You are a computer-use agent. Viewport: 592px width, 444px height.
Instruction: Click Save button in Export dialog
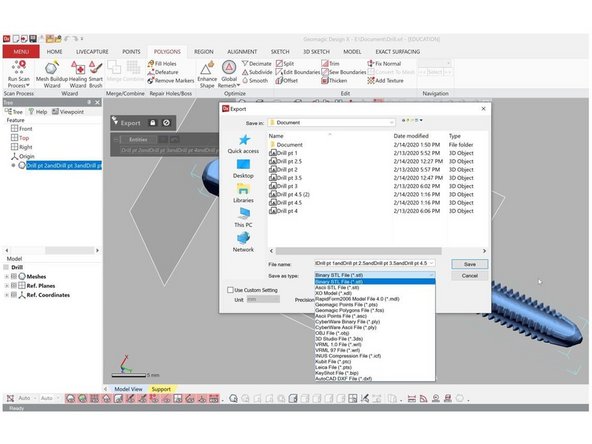pyautogui.click(x=470, y=264)
